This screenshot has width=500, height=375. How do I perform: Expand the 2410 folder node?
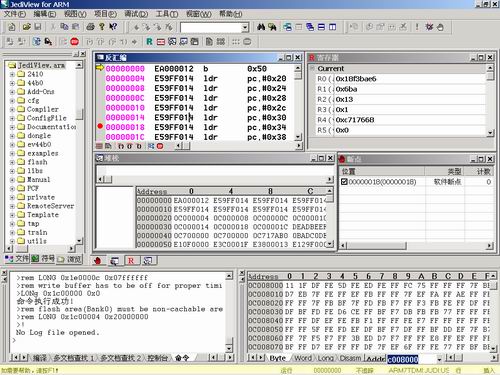click(12, 74)
